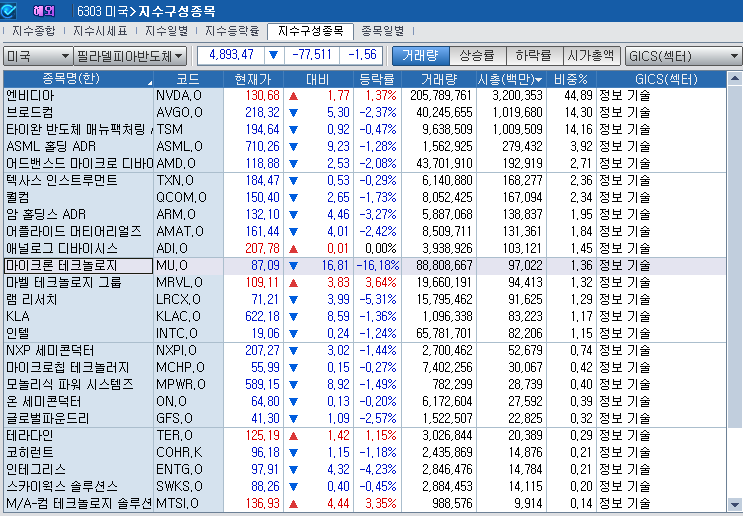Click the sort indicator in the 종목명(한) header

[148, 79]
